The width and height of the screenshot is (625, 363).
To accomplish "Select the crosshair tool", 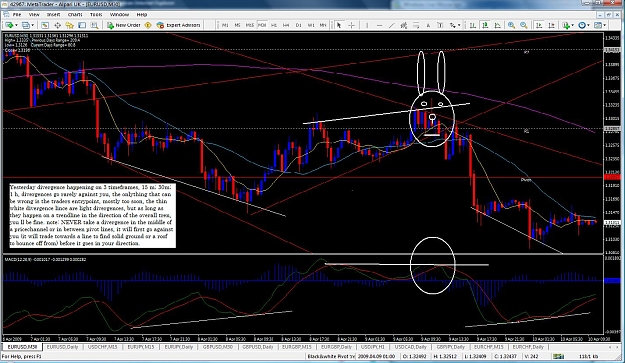I will pos(352,25).
